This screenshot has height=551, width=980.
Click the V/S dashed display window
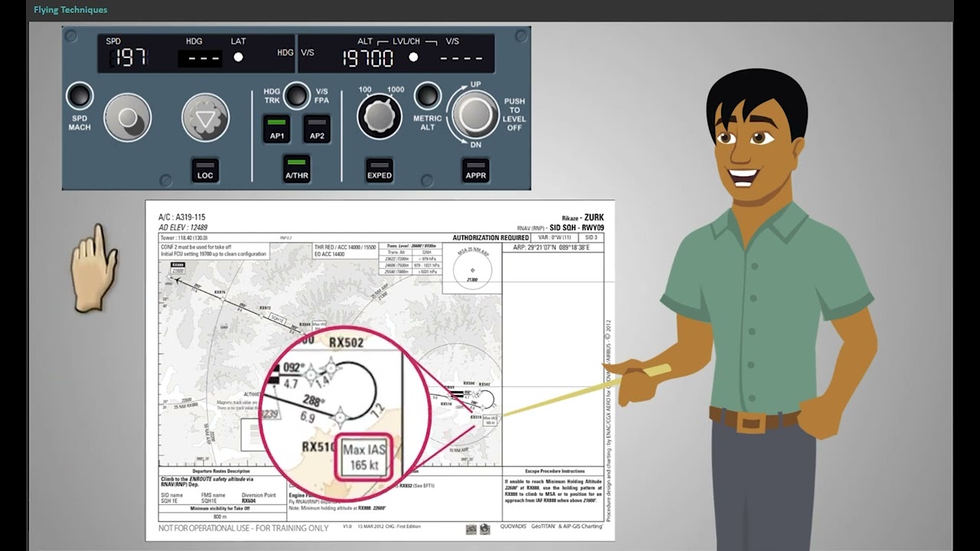pyautogui.click(x=461, y=58)
